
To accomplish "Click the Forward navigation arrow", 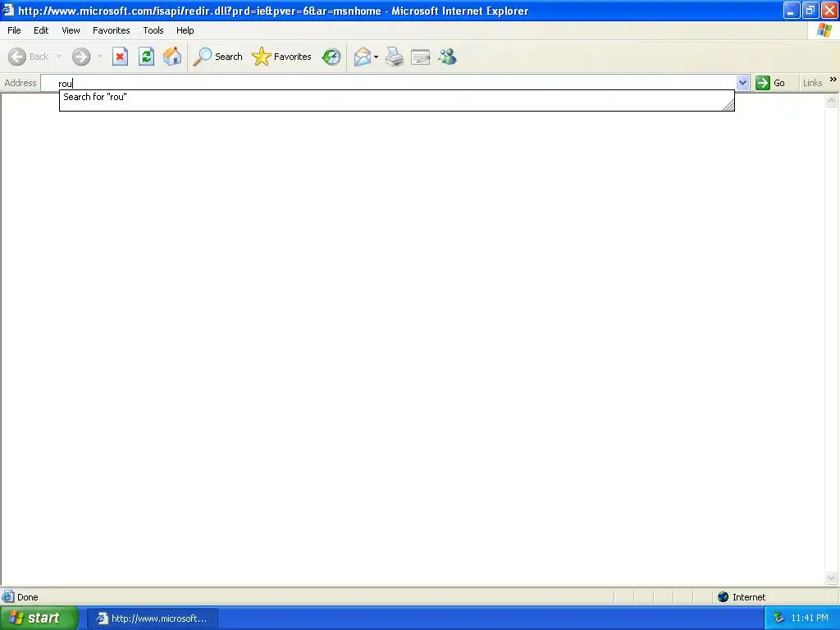I will [x=81, y=57].
